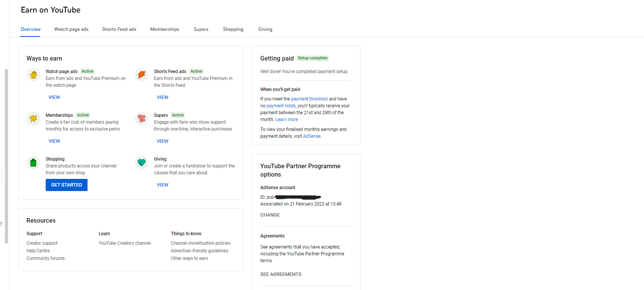Switch to the Giving tab

coord(265,29)
